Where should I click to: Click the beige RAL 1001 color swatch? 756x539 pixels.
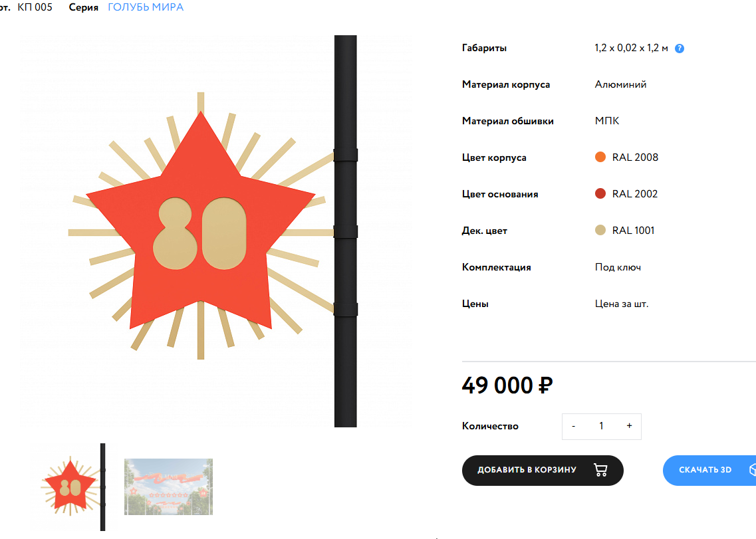[600, 231]
